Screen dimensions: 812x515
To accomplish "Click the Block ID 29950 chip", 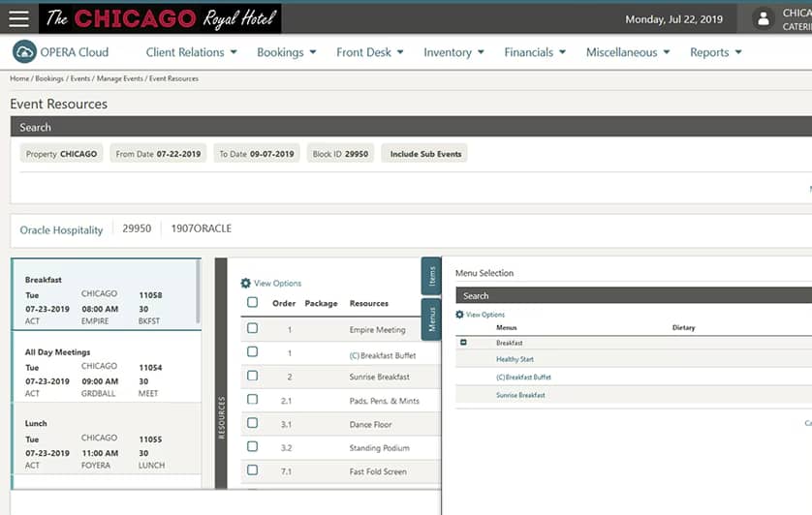I will tap(340, 154).
